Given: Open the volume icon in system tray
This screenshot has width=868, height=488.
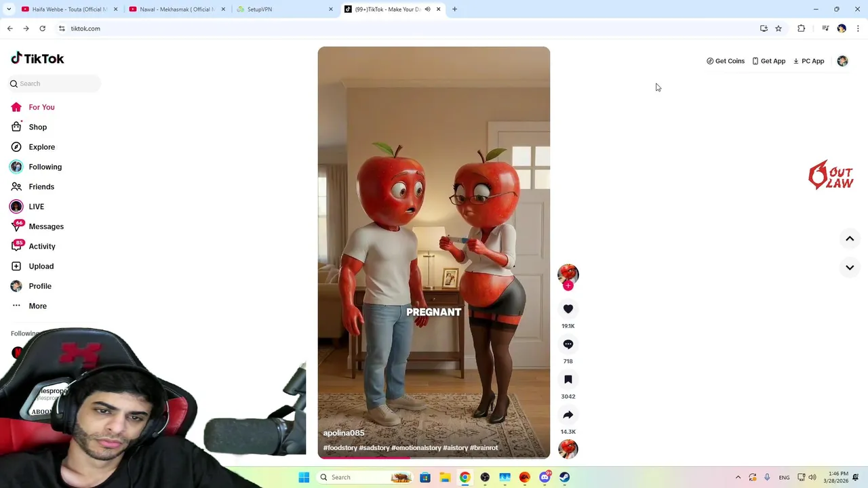Looking at the screenshot, I should tap(812, 477).
